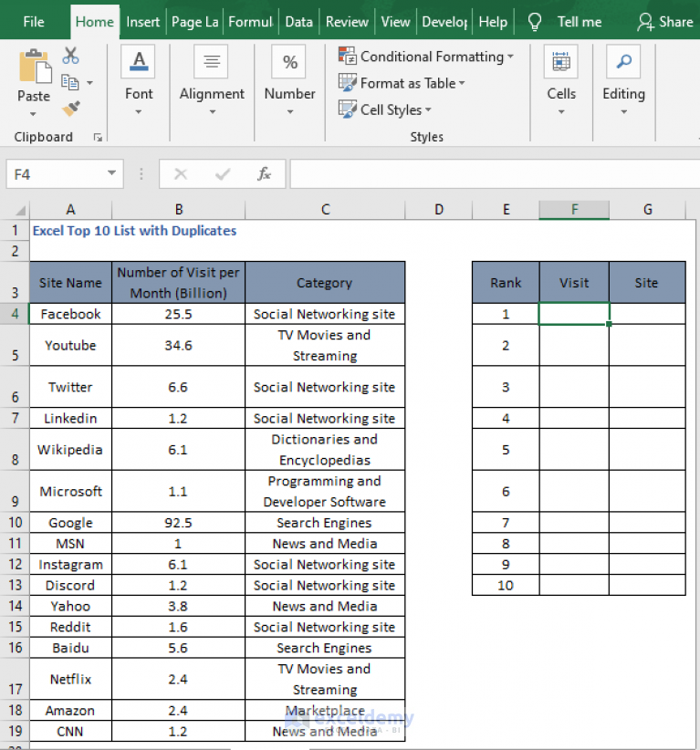Screen dimensions: 700x750
Task: Click the Cell Styles icon
Action: 348,109
